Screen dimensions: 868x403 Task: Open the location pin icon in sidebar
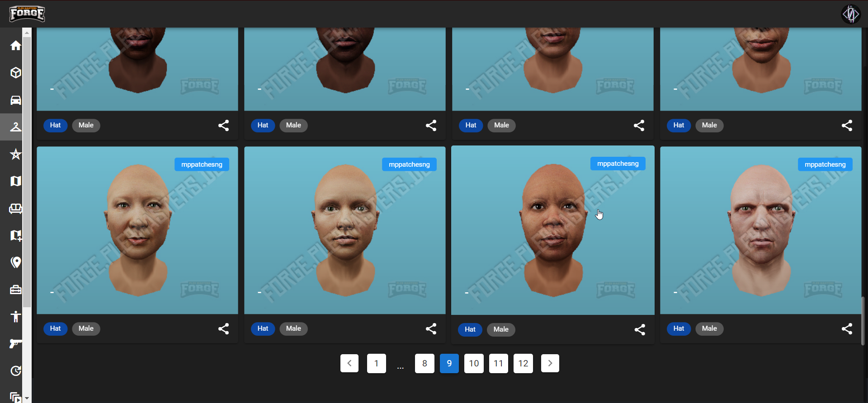click(x=16, y=262)
